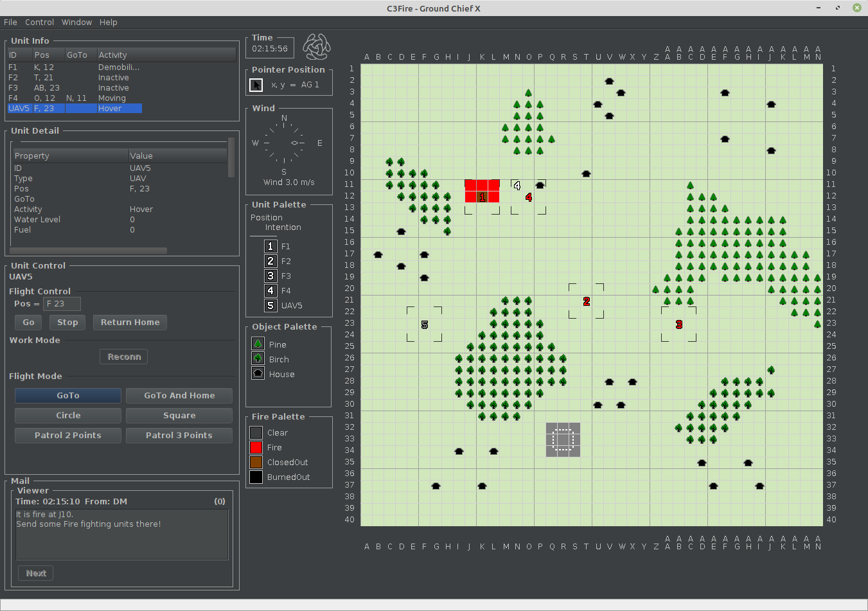
Task: Select UAV5 icon in Unit Palette
Action: coord(270,305)
